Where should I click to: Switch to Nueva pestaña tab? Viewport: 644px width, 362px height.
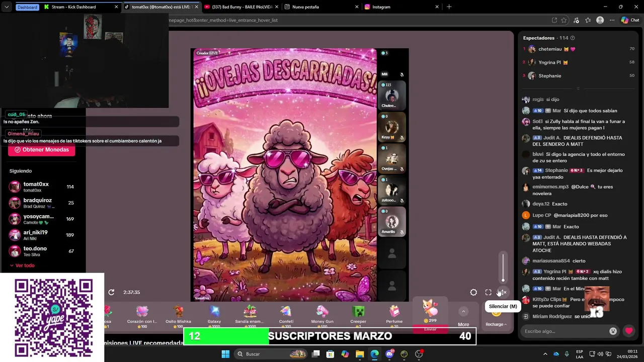pos(321,7)
